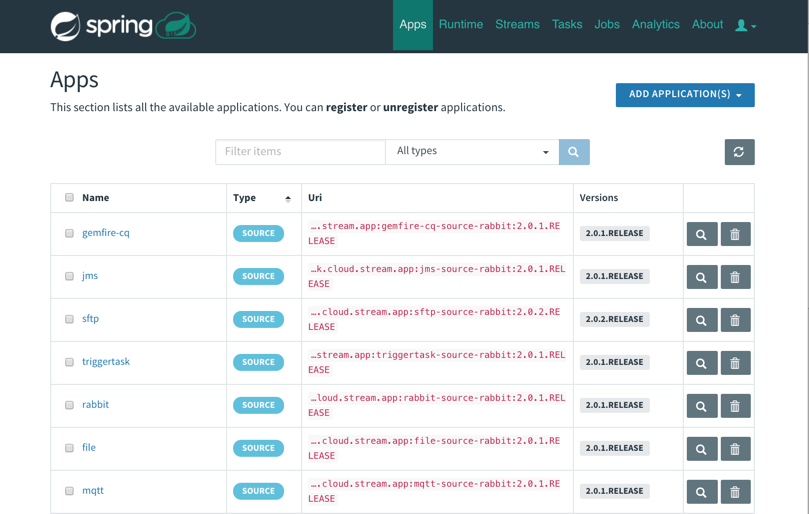Tick the select-all checkbox in table header
This screenshot has height=514, width=809.
(69, 198)
